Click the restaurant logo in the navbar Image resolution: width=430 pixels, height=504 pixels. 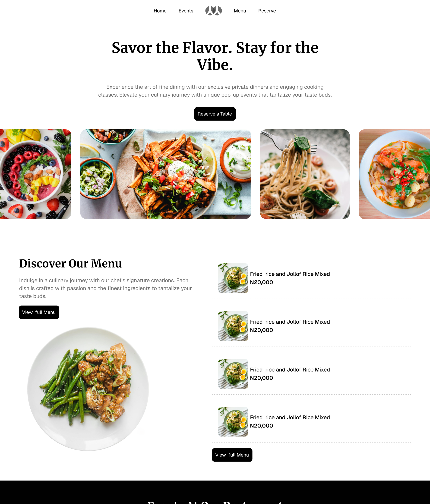click(213, 11)
